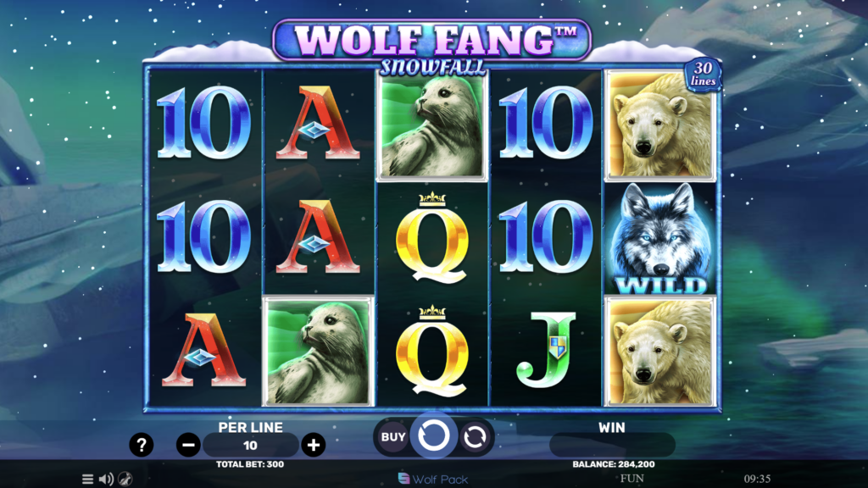
Task: Open the hamburger menu icon
Action: (x=87, y=480)
